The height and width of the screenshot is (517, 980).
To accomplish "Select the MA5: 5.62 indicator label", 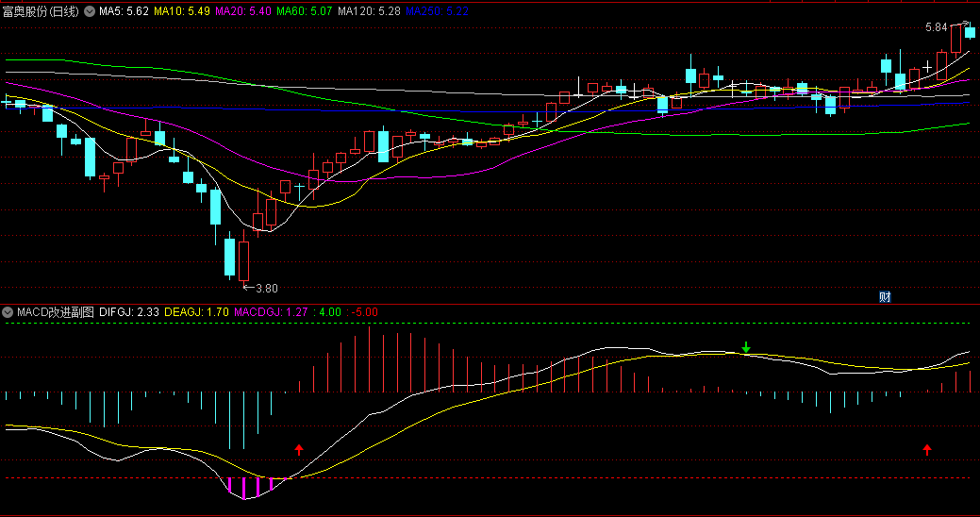I will (124, 11).
